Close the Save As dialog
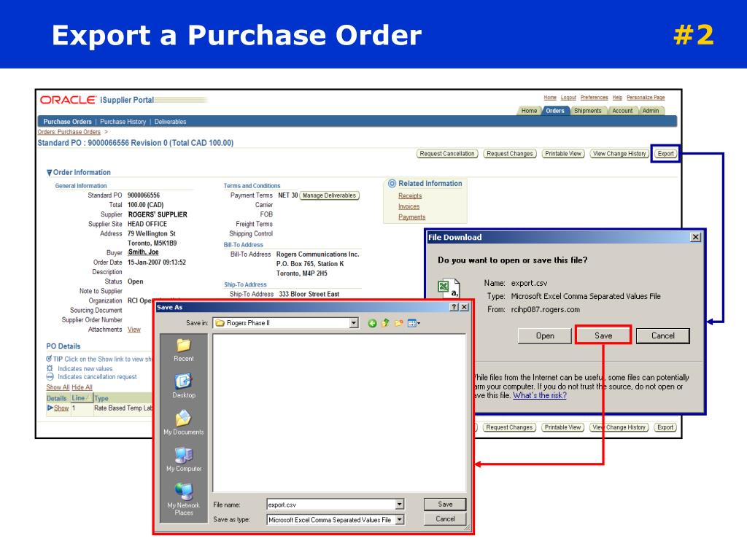 pos(465,307)
